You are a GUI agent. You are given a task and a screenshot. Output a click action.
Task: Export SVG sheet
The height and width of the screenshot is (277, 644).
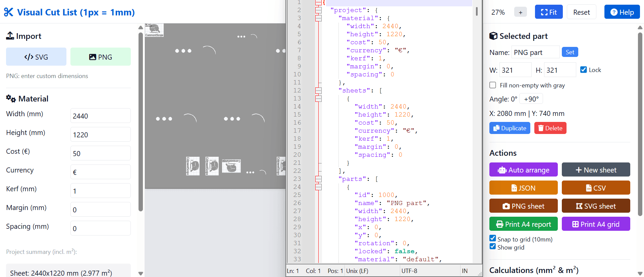[x=596, y=206]
